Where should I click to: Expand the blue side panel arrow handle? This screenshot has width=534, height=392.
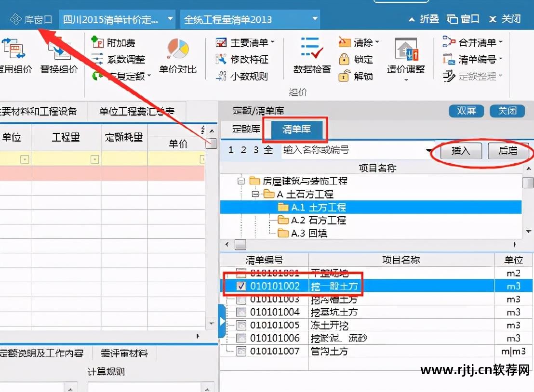222,321
